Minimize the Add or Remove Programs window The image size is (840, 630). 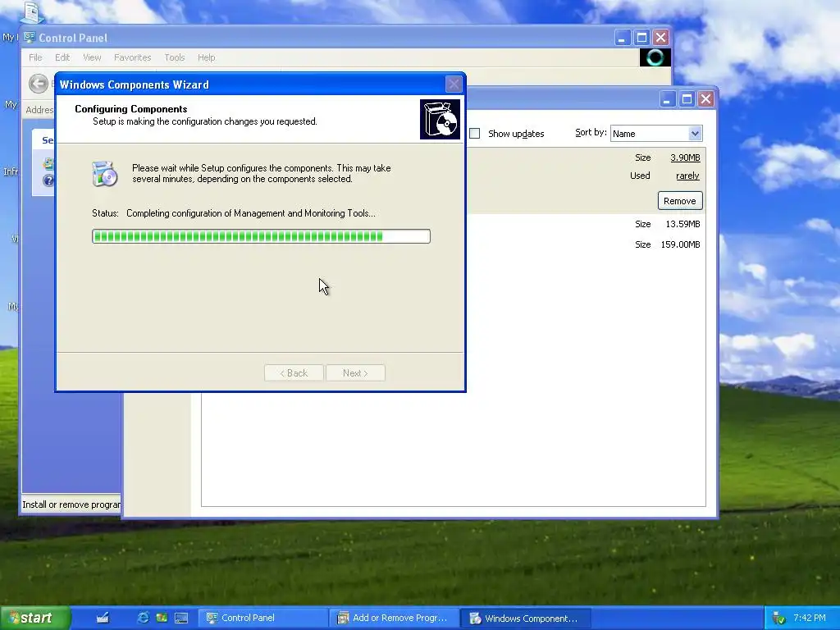coord(668,99)
